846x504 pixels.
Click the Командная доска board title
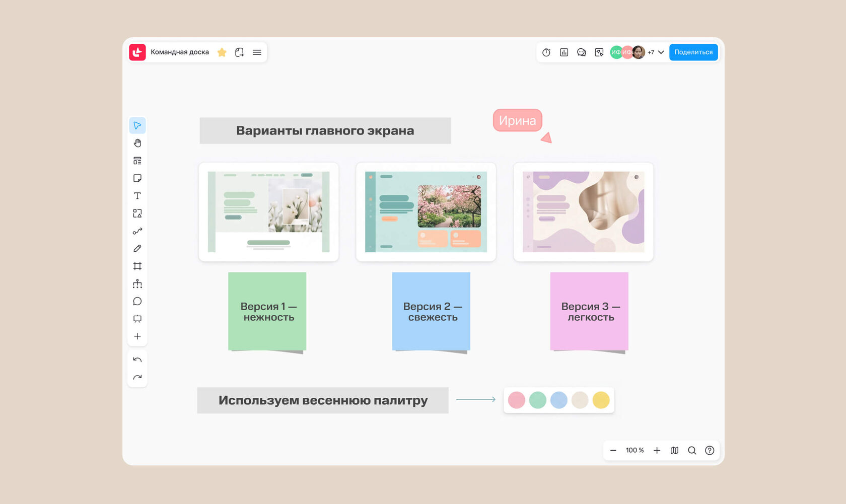click(x=180, y=52)
